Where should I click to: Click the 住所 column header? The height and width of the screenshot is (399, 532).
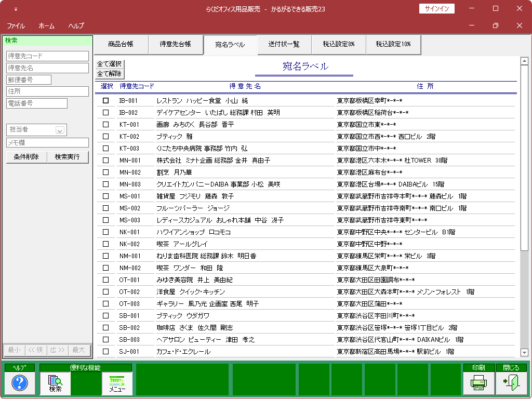425,86
